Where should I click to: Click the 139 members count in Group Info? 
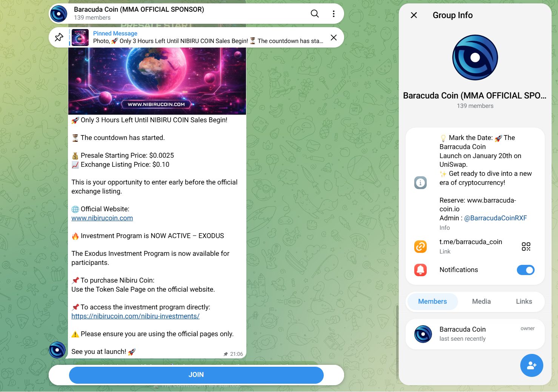click(x=475, y=106)
